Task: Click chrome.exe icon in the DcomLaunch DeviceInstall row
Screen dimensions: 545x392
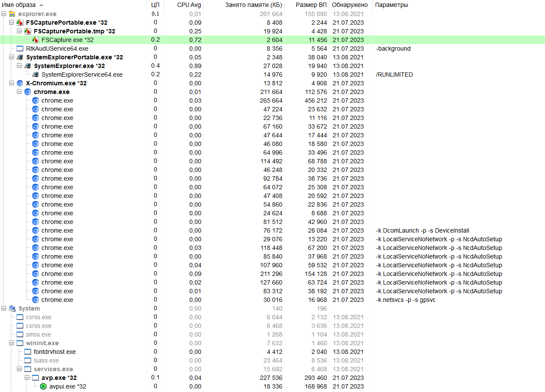Action: [x=36, y=230]
